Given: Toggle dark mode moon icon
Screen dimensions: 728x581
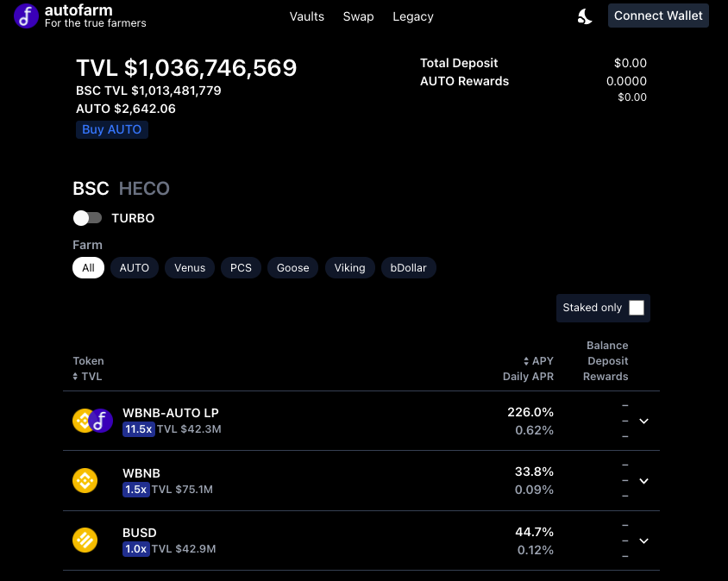Looking at the screenshot, I should point(585,16).
